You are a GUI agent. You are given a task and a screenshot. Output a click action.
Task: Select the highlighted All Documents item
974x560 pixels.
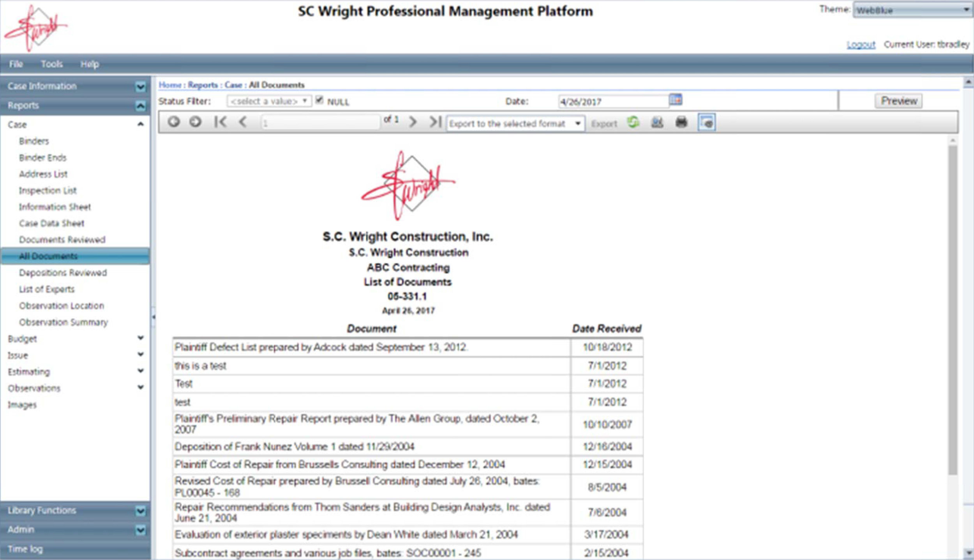point(75,256)
